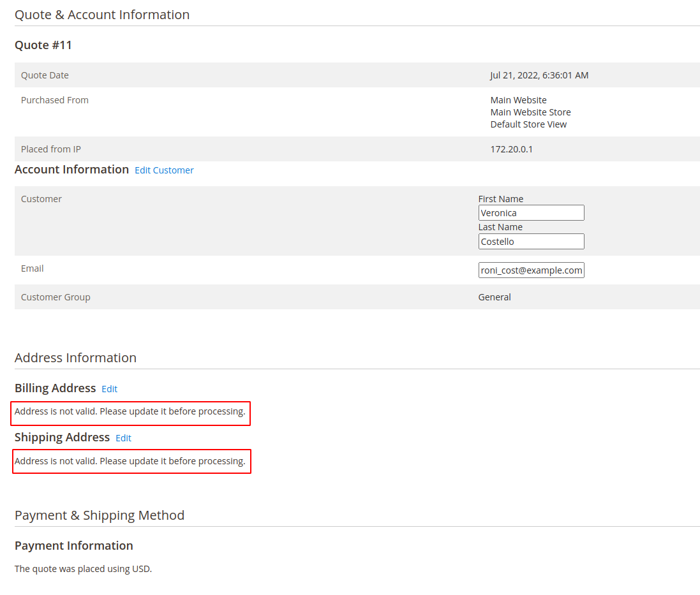Focus the Last Name field containing Costello
Viewport: 700px width, 595px height.
[x=531, y=242]
